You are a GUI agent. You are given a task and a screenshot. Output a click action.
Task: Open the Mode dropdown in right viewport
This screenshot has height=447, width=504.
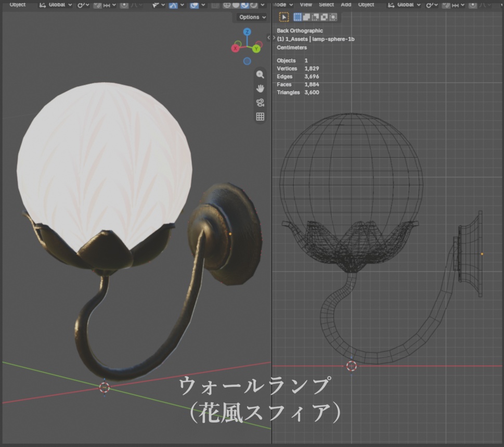point(283,5)
